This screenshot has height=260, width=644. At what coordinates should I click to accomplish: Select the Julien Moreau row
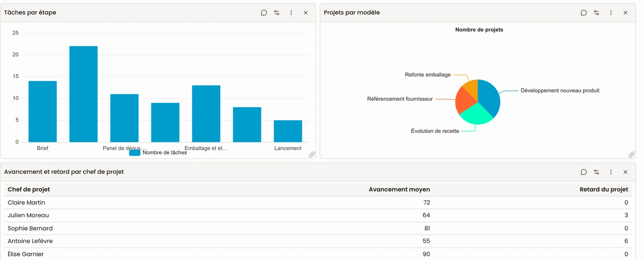coord(318,215)
